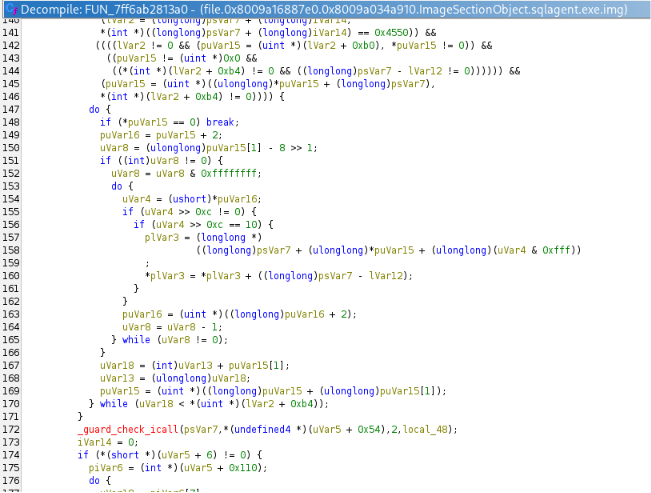Click plVar3 on line 157

point(162,238)
